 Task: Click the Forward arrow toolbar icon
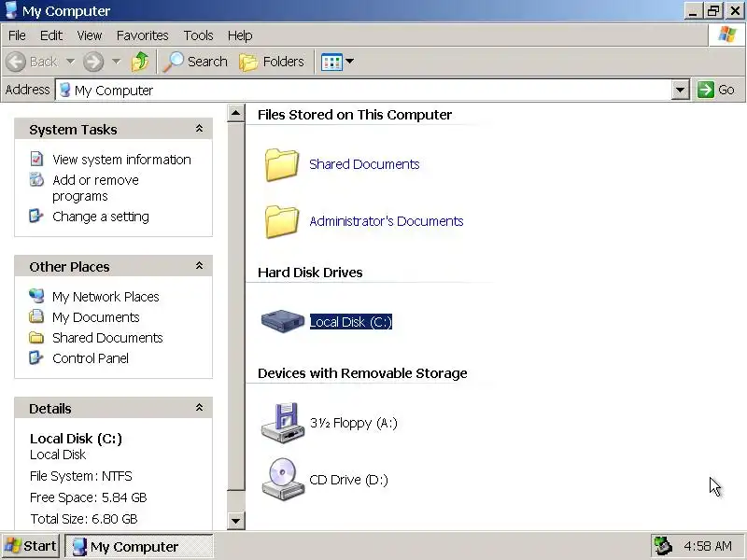click(x=92, y=62)
